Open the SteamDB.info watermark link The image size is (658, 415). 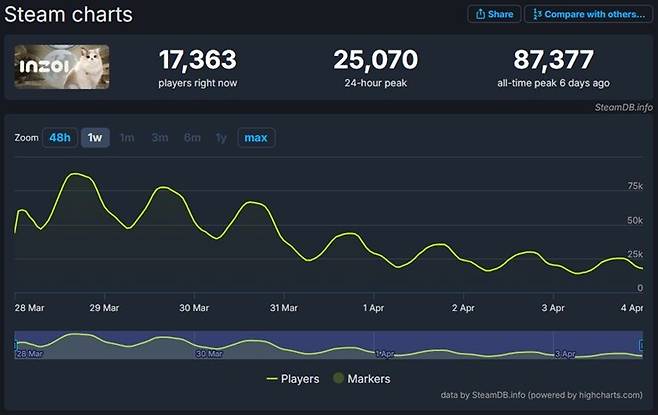point(624,107)
